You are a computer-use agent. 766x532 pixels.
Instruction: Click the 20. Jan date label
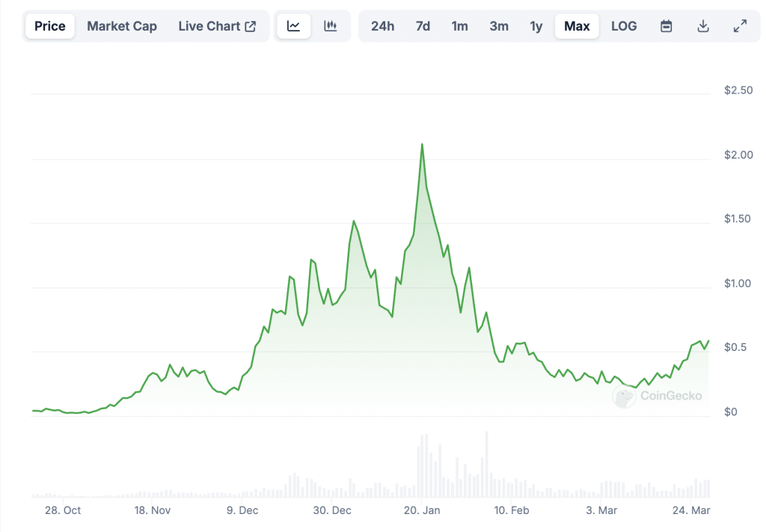(422, 510)
